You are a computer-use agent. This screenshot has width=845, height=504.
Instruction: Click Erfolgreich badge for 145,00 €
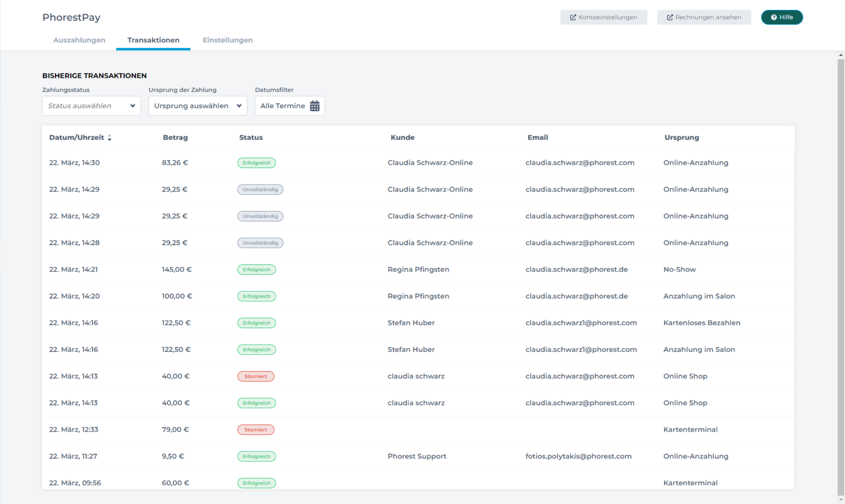257,270
